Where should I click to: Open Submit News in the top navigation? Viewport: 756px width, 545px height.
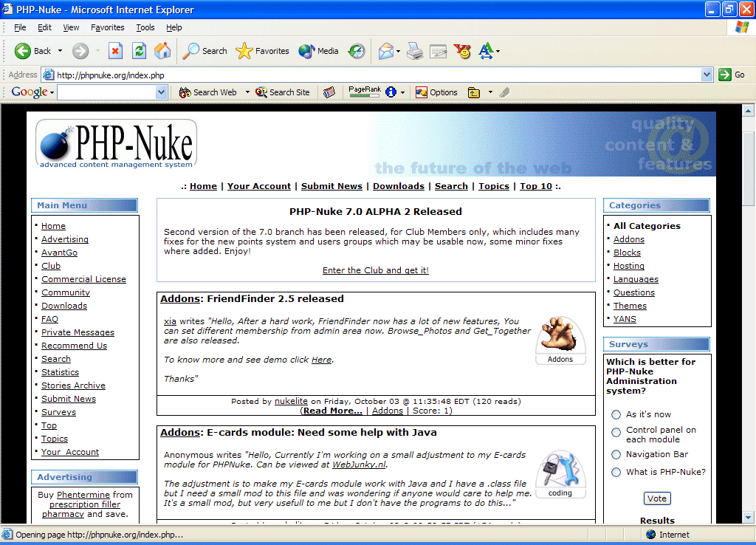tap(331, 186)
